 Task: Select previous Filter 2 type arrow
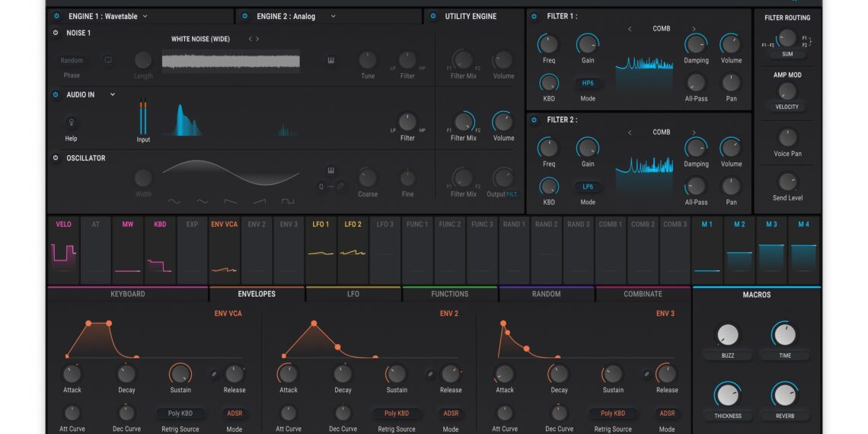click(630, 132)
